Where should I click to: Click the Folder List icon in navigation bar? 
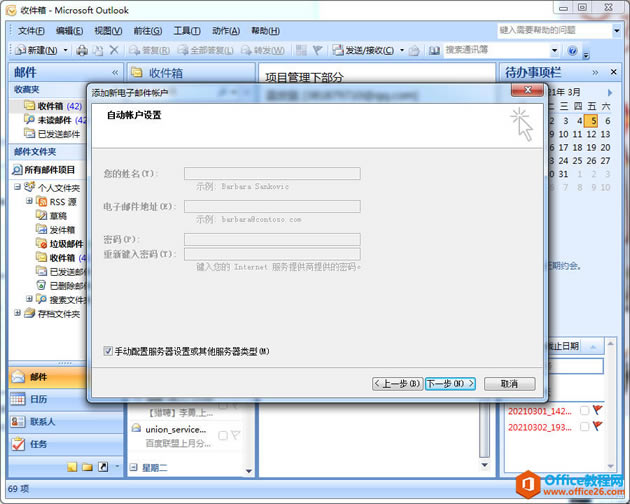[87, 467]
